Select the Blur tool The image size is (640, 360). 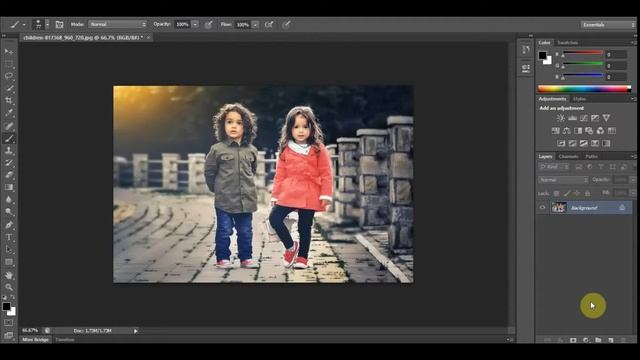[9, 200]
